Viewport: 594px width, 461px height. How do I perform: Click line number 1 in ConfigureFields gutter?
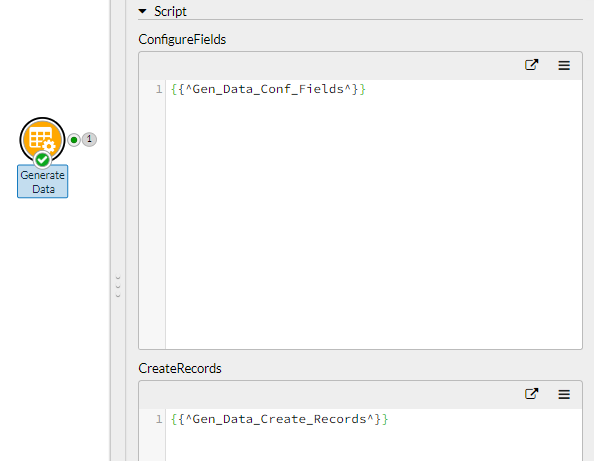(159, 89)
